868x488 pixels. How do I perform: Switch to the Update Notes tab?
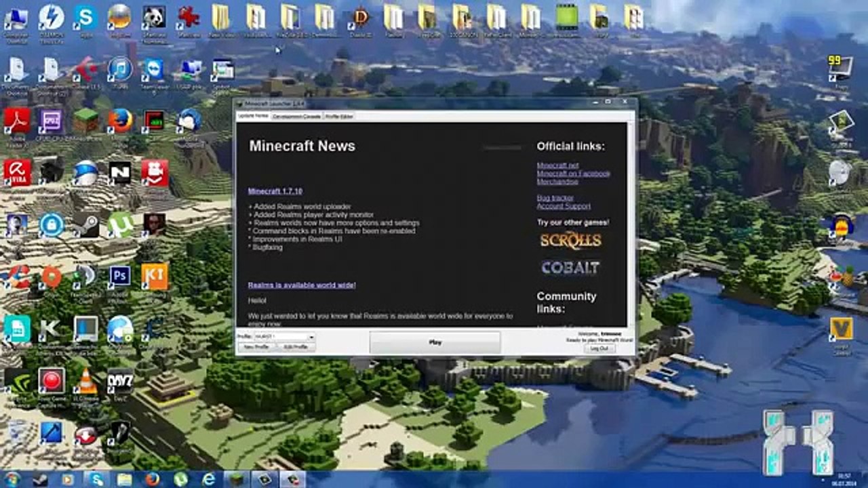252,116
